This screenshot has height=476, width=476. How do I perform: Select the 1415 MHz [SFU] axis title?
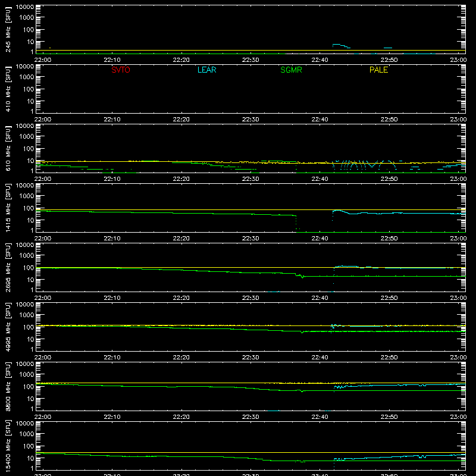pyautogui.click(x=8, y=208)
